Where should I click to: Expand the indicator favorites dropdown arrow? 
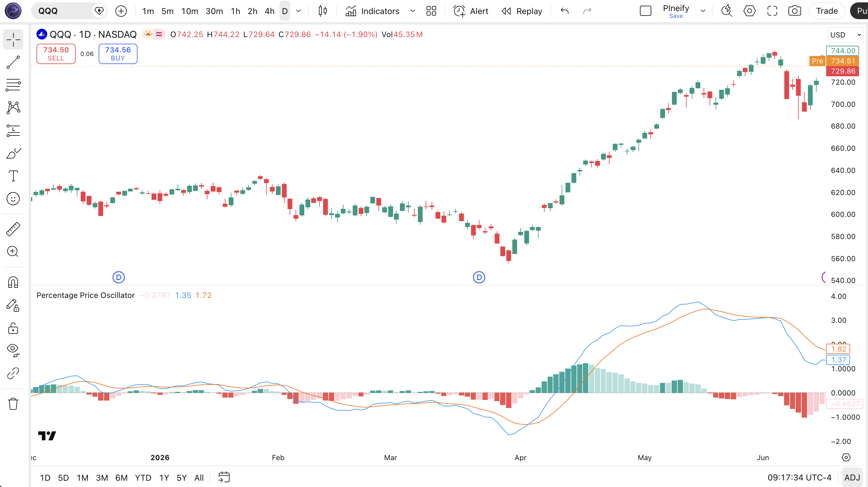tap(412, 11)
